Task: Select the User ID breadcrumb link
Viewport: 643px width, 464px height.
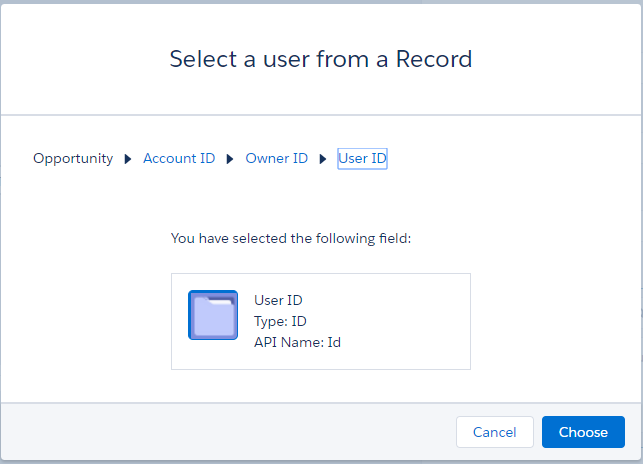Action: pos(362,159)
